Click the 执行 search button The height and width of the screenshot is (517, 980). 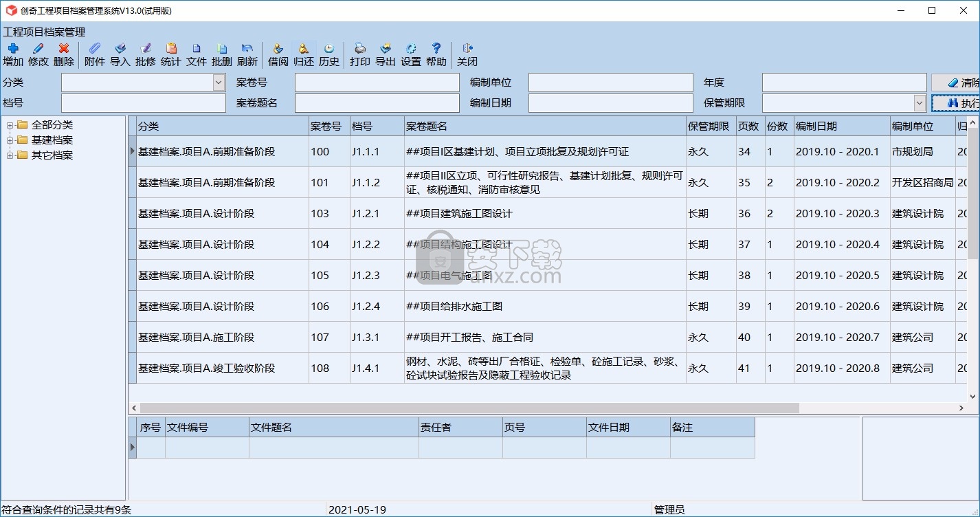(x=955, y=103)
